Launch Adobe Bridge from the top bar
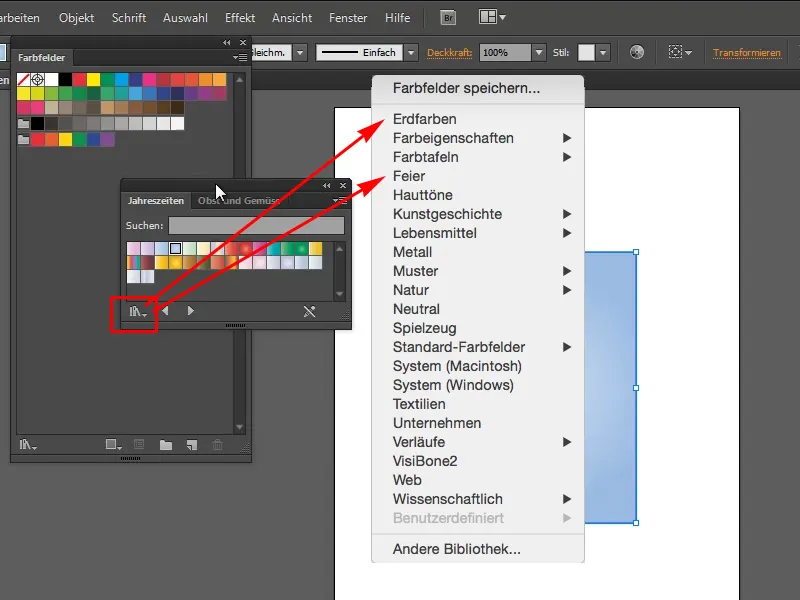The height and width of the screenshot is (600, 800). 448,17
